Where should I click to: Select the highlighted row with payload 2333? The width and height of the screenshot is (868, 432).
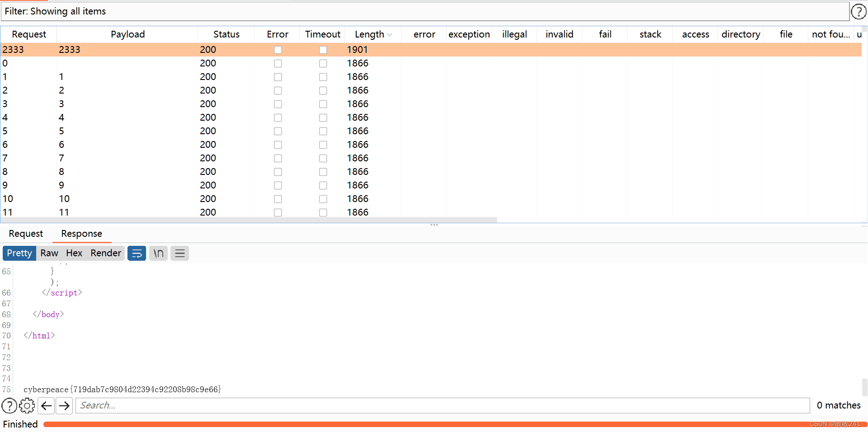click(431, 50)
